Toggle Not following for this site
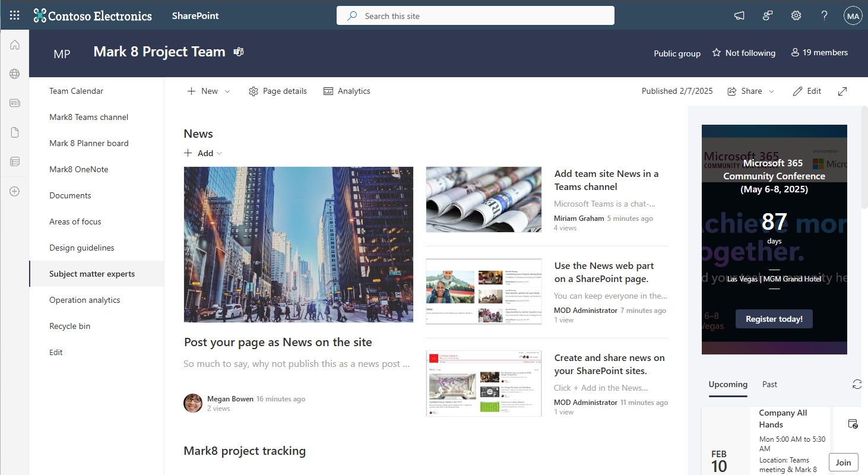This screenshot has width=868, height=475. tap(743, 52)
